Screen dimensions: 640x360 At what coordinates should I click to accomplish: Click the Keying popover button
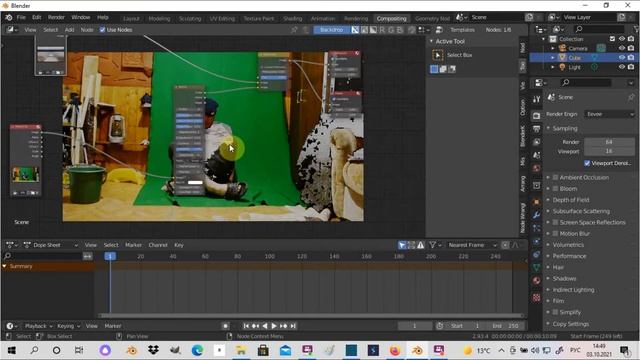point(69,326)
